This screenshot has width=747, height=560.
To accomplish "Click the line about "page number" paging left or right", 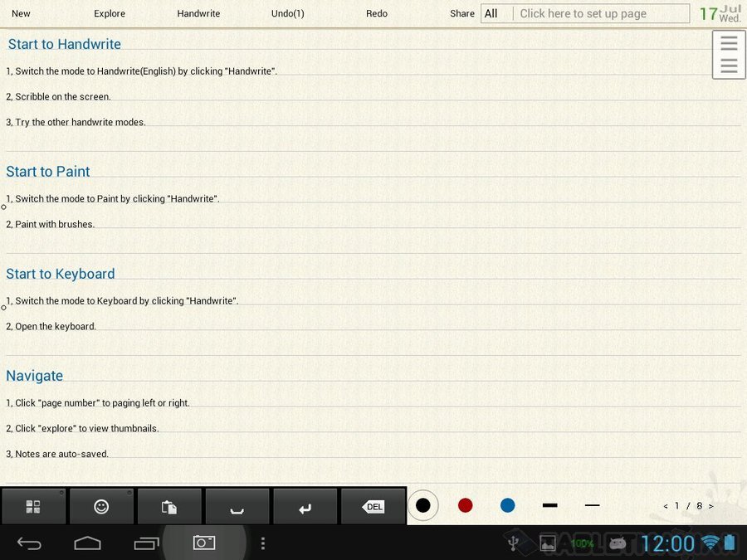I will (98, 403).
